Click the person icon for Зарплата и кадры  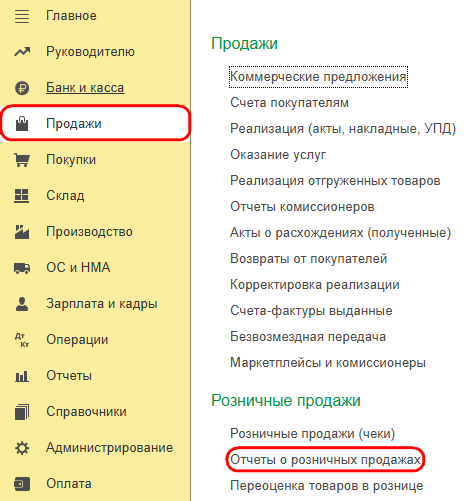tap(22, 304)
